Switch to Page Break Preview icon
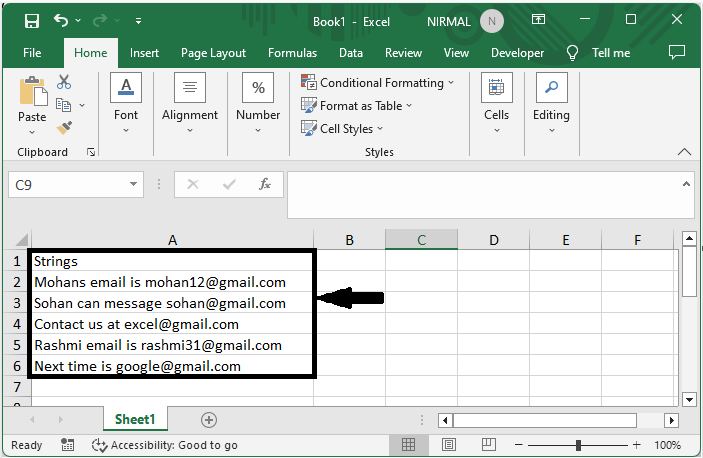 [x=489, y=445]
